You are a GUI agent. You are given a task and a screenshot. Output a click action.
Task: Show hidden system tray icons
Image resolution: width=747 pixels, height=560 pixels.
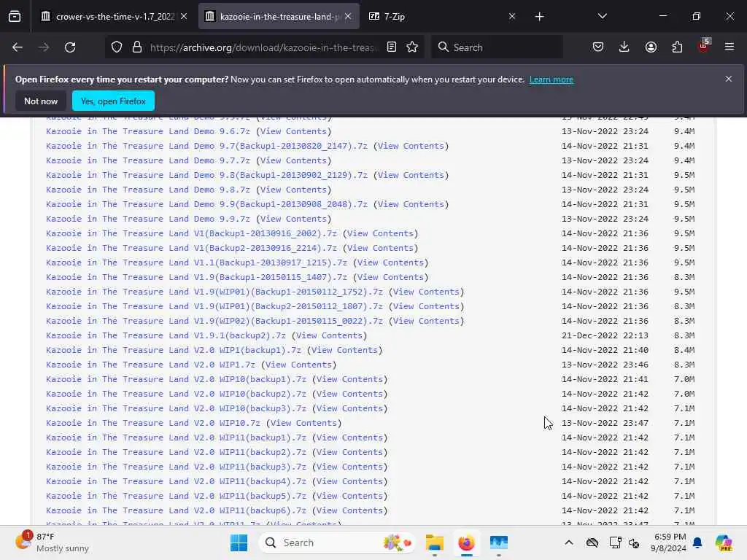click(x=569, y=542)
